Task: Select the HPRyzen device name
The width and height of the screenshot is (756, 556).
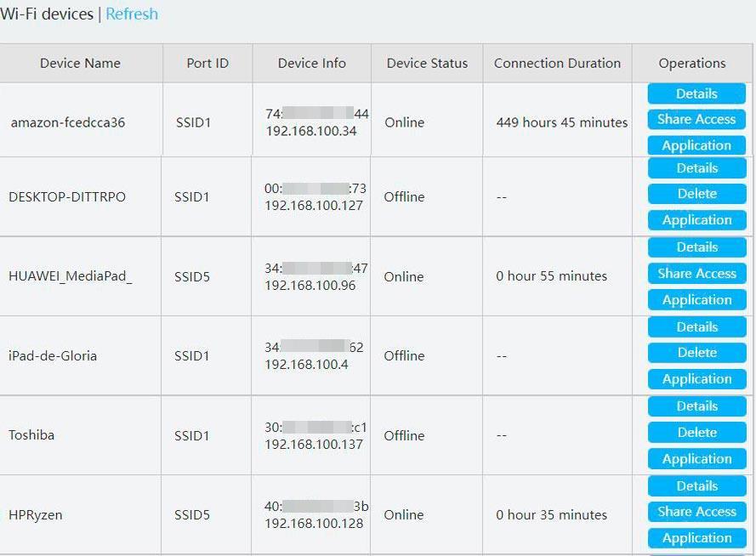Action: point(35,514)
